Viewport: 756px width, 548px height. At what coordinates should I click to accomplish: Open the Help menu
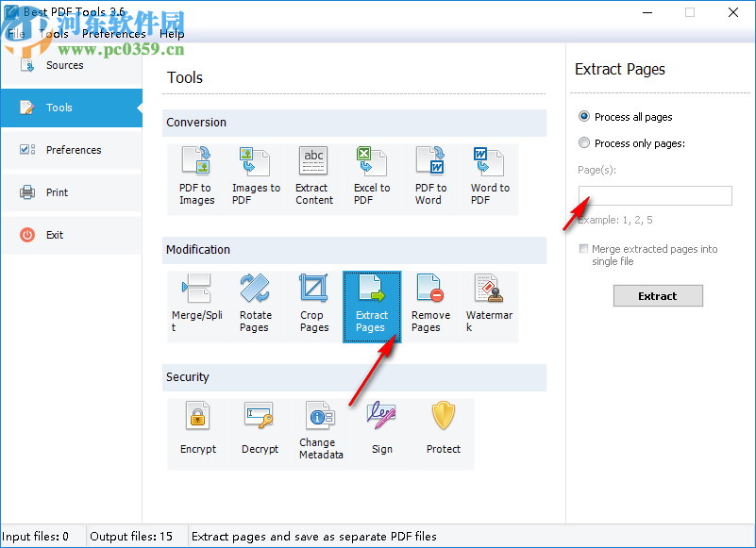click(172, 33)
